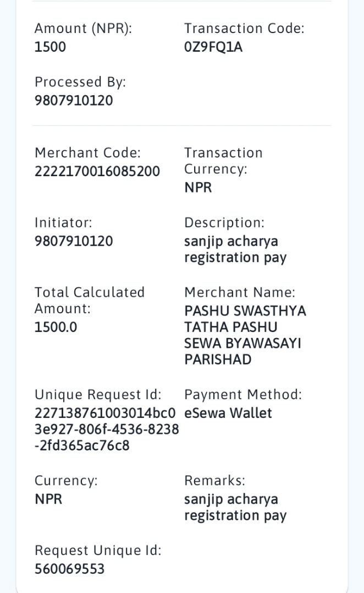
Task: Tap the Unique Request Id label
Action: click(x=98, y=394)
